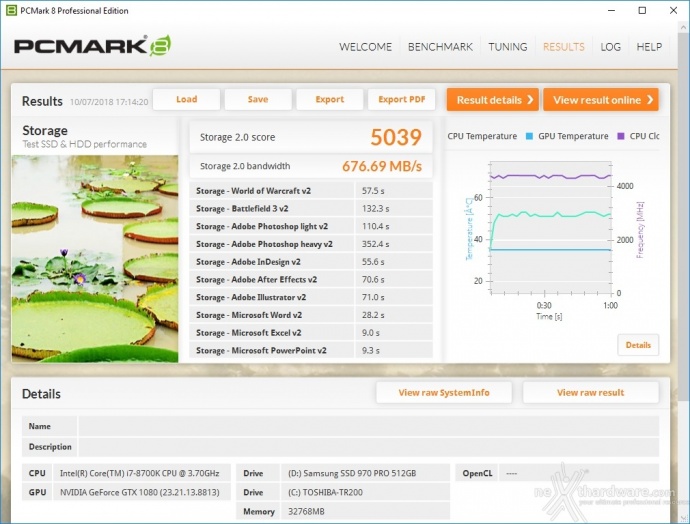Select Adobe Photoshop heavy v2 row
This screenshot has width=690, height=524.
(311, 244)
